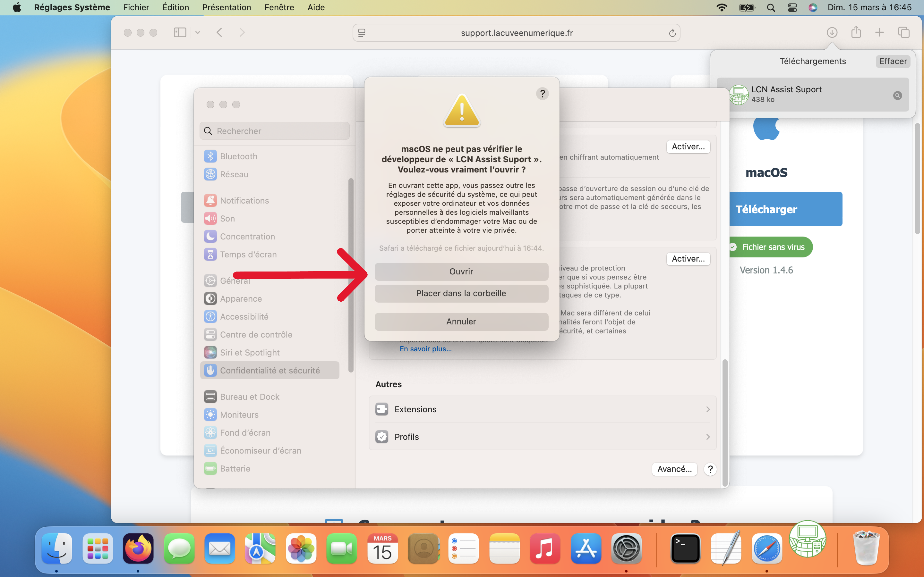
Task: Click the Ouvrir button
Action: (x=461, y=271)
